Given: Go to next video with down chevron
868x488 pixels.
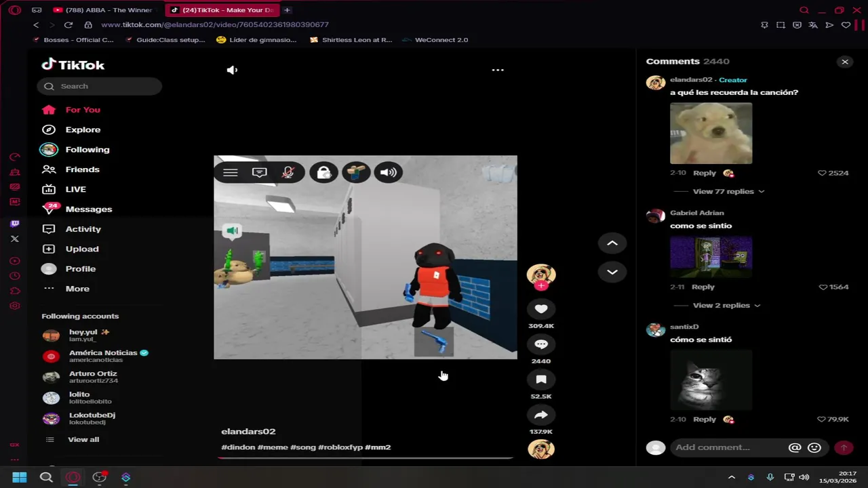Looking at the screenshot, I should pos(612,272).
